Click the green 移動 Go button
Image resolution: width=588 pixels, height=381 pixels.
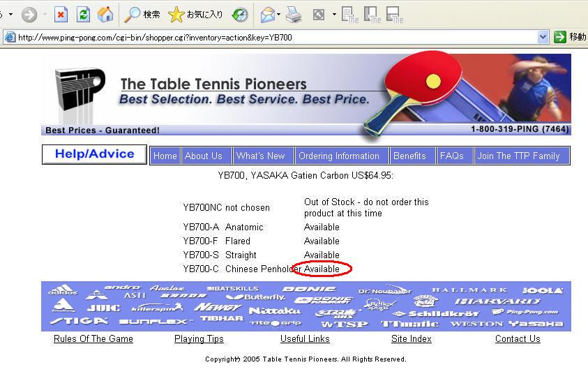tap(569, 37)
